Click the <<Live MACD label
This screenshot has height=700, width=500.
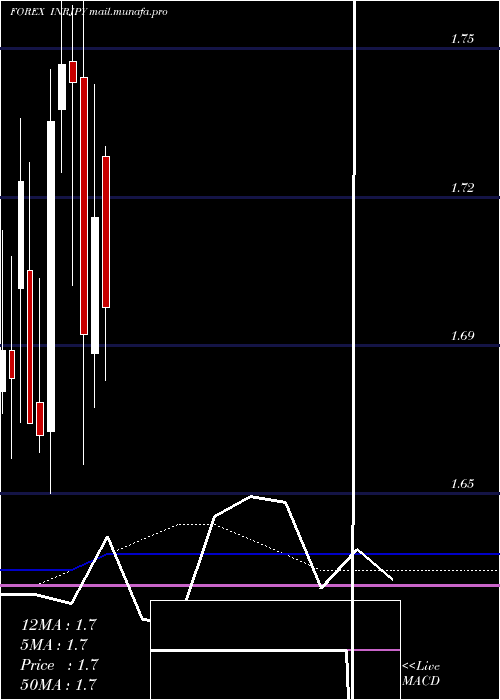421,673
